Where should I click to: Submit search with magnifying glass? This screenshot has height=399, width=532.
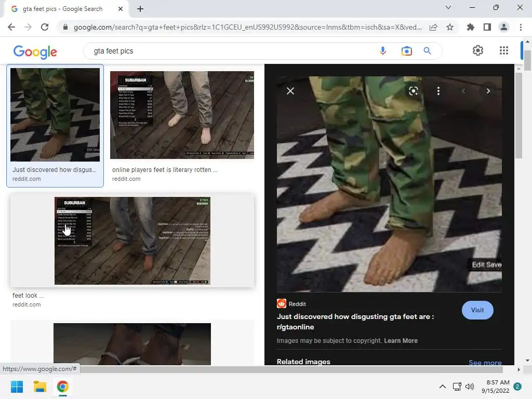tap(427, 51)
